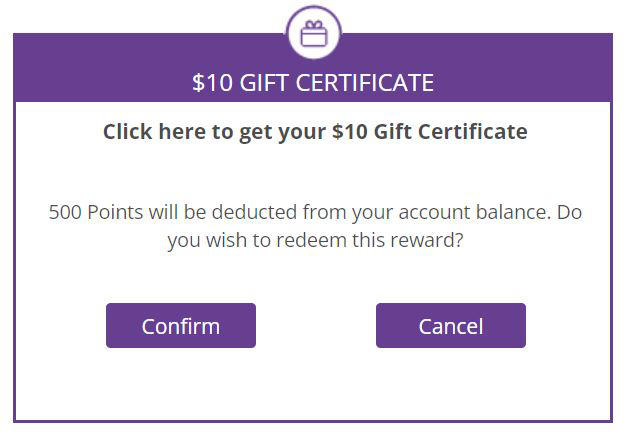The image size is (636, 442).
Task: Select the circular gift badge
Action: pyautogui.click(x=314, y=32)
